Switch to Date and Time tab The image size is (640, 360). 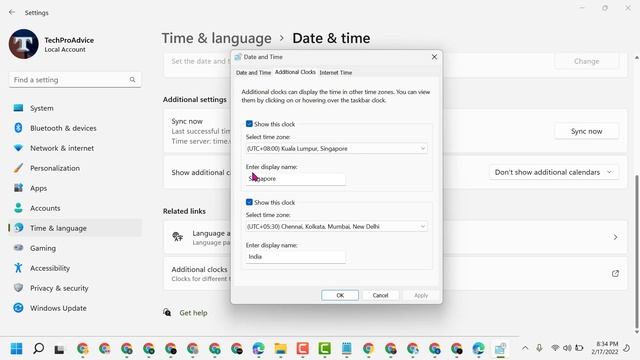point(253,73)
